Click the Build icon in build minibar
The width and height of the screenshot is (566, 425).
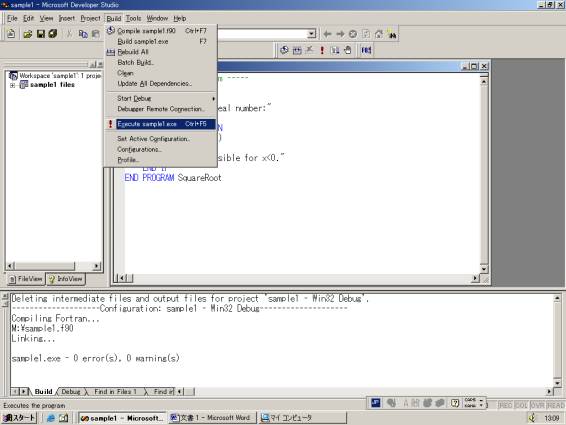(x=297, y=50)
